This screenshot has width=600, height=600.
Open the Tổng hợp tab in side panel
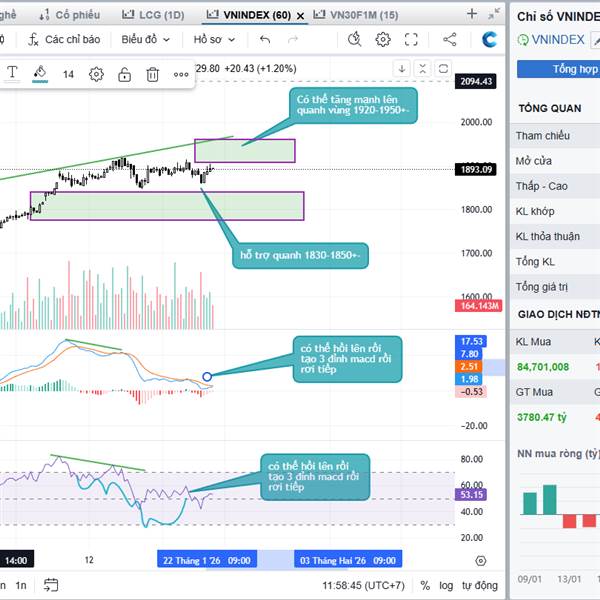point(558,69)
